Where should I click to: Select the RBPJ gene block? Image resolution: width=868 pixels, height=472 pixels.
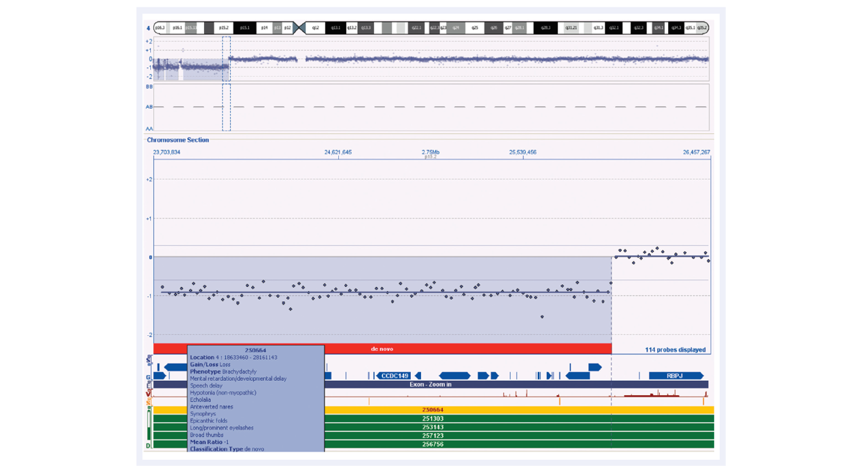(x=675, y=375)
